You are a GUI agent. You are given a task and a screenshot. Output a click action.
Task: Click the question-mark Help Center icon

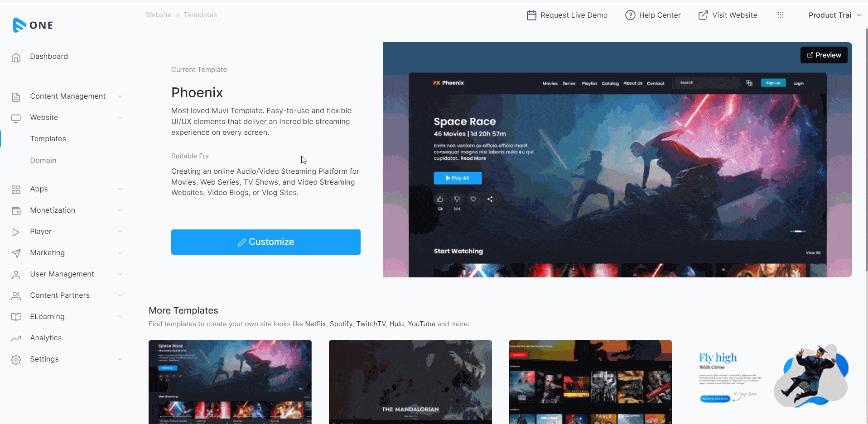coord(630,15)
